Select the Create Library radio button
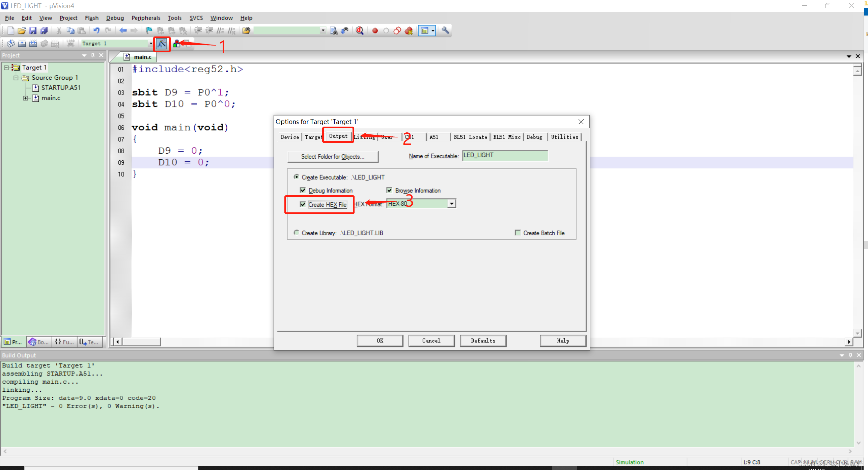 (296, 233)
